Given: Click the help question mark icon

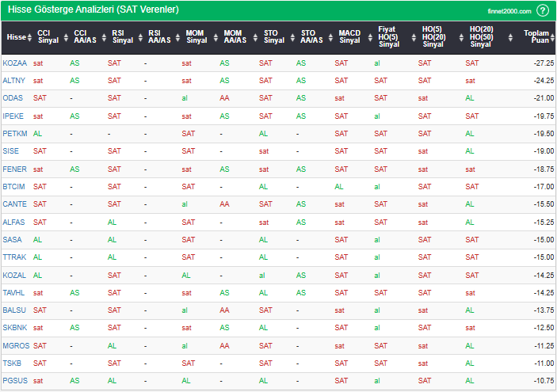Looking at the screenshot, I should point(543,10).
